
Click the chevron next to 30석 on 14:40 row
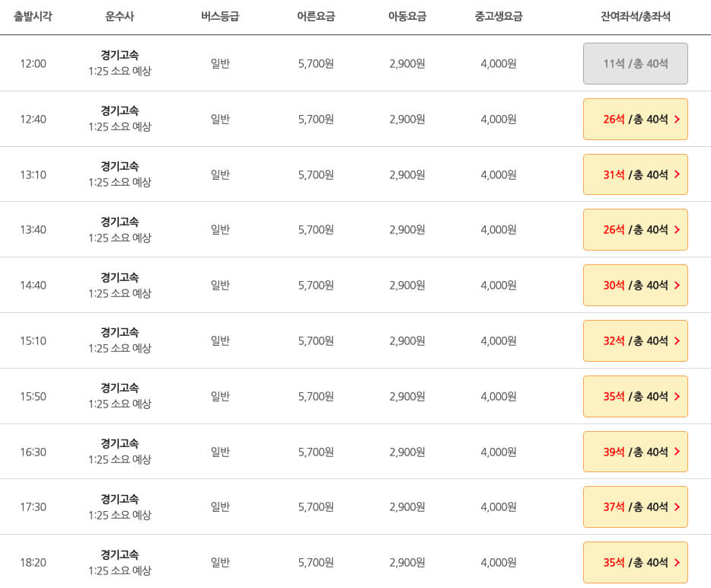678,285
